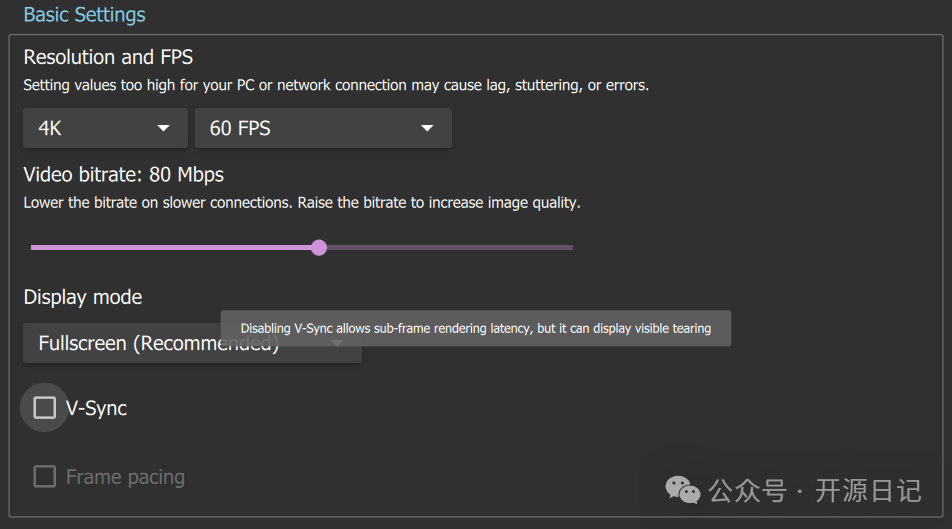Click the "Setting values too high" warning text
Image resolution: width=952 pixels, height=529 pixels.
click(x=336, y=85)
